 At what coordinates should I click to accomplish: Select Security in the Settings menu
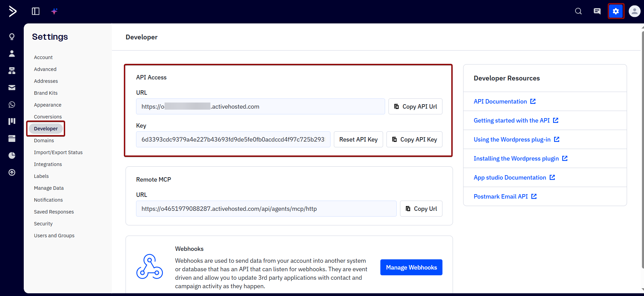43,224
